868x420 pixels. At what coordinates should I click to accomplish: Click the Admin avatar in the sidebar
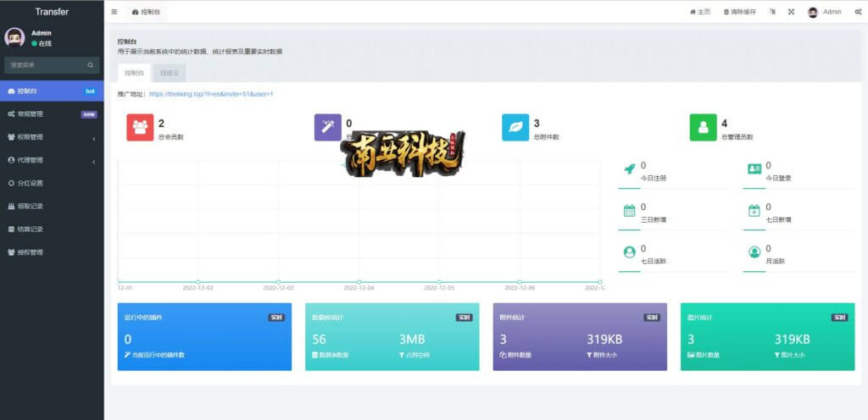[x=14, y=37]
